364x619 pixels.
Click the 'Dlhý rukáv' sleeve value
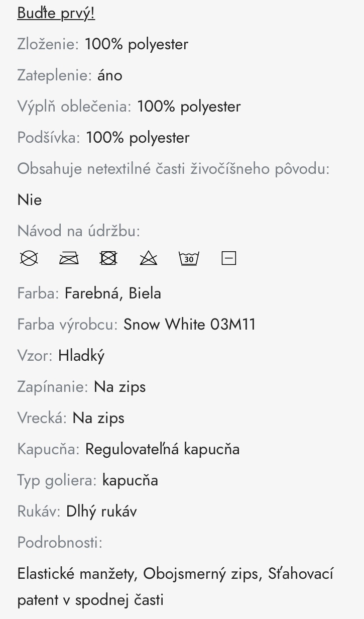101,511
